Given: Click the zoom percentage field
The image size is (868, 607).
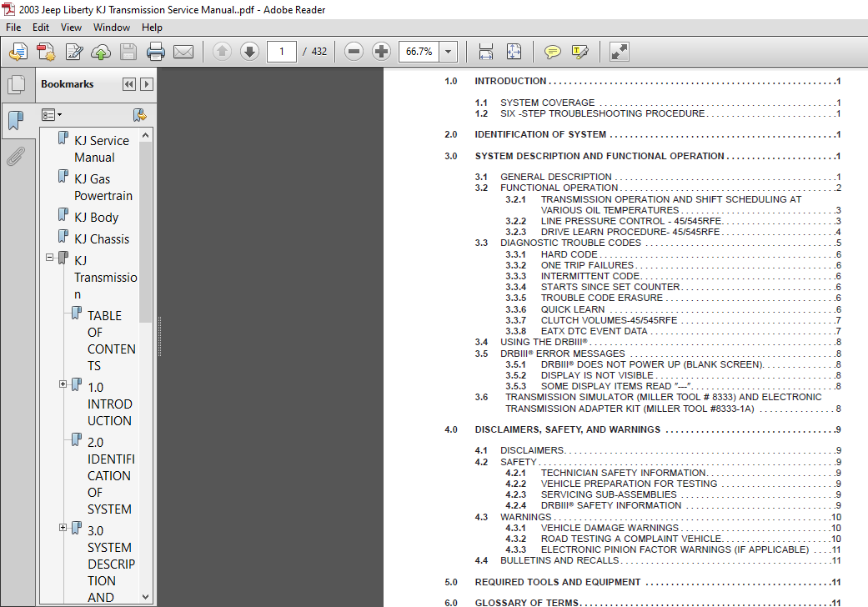Looking at the screenshot, I should pyautogui.click(x=419, y=52).
